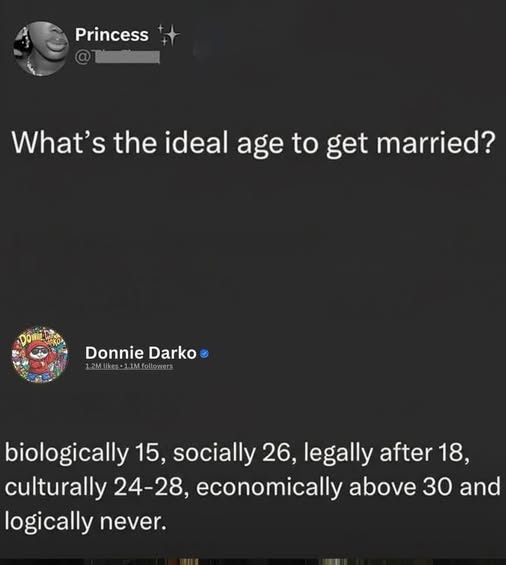Open Donnie Darko's colorful avatar
Image resolution: width=506 pixels, height=565 pixels.
(x=40, y=355)
